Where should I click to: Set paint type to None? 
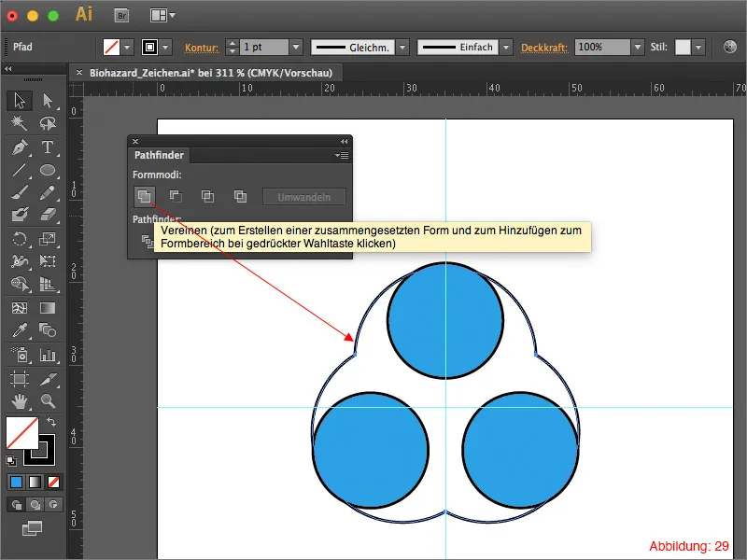coord(53,483)
